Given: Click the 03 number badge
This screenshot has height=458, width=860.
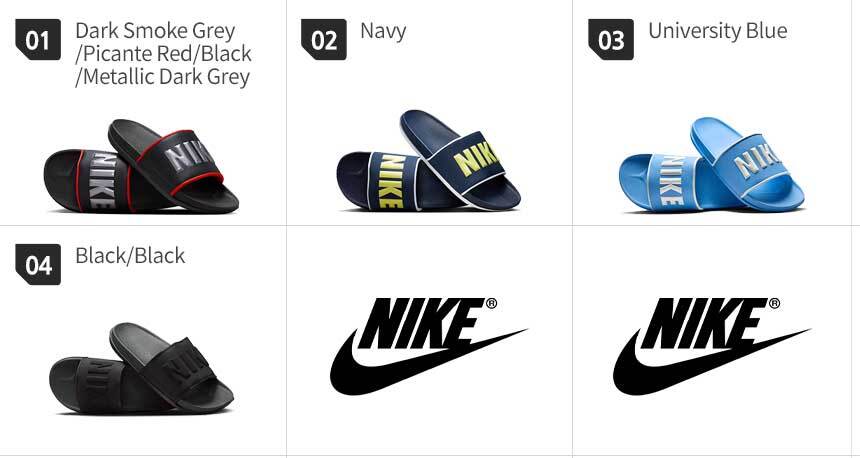Looking at the screenshot, I should click(611, 39).
